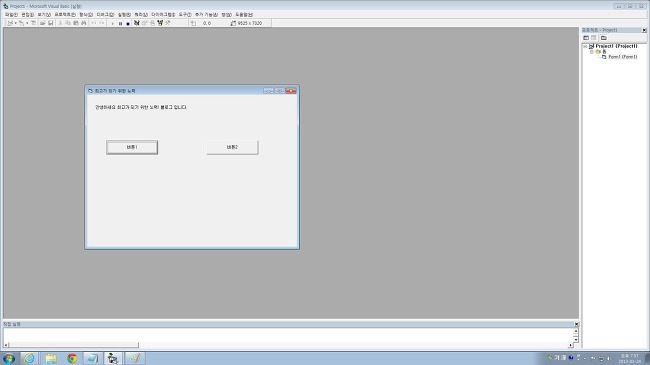This screenshot has width=650, height=365.
Task: Click the Form Layout Window toolbar icon
Action: [152, 23]
